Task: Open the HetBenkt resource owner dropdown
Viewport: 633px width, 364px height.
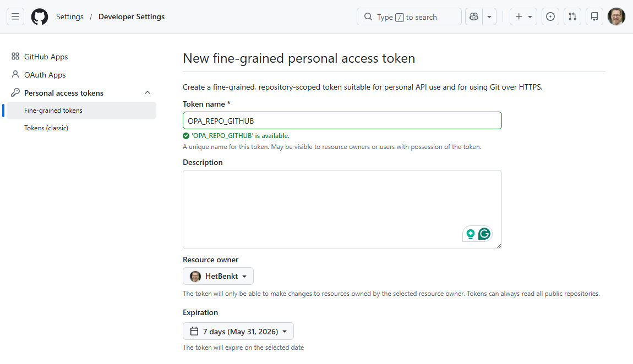Action: coord(218,276)
